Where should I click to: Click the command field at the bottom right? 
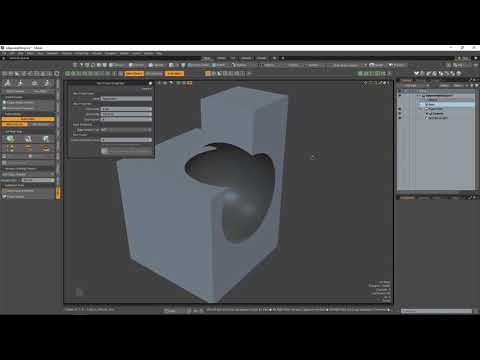tap(436, 311)
